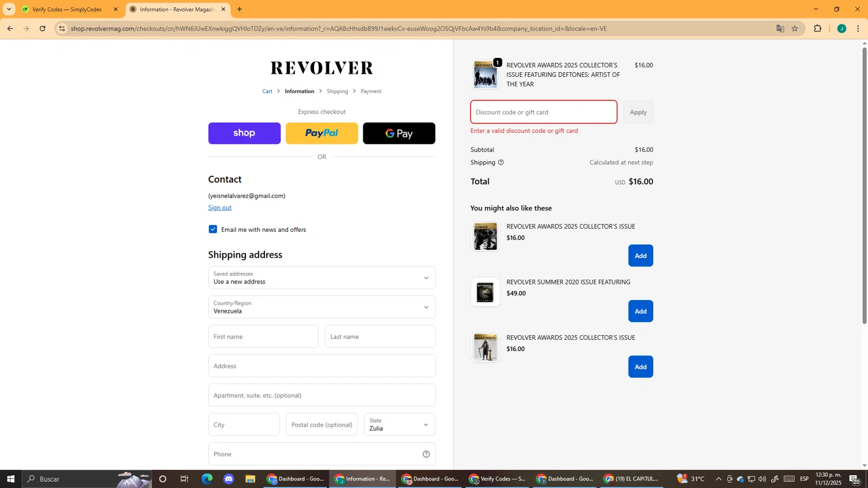Pay with Shop Pay button
The image size is (868, 488).
tap(244, 133)
